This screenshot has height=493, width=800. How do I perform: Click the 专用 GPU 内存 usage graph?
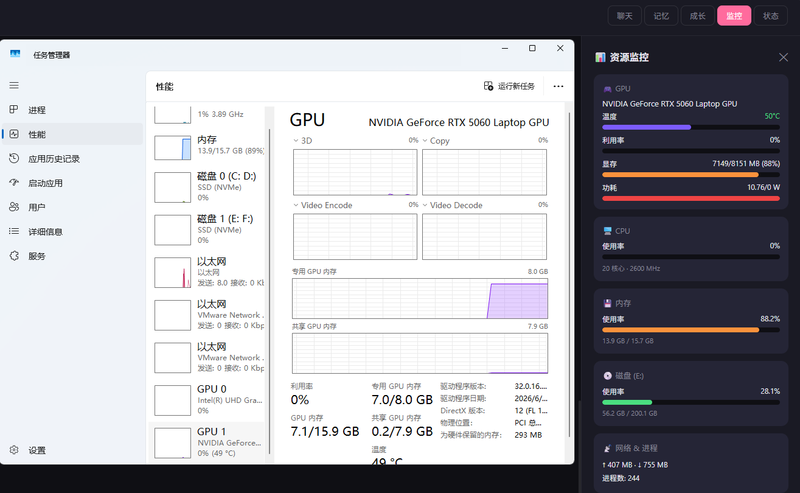[420, 299]
